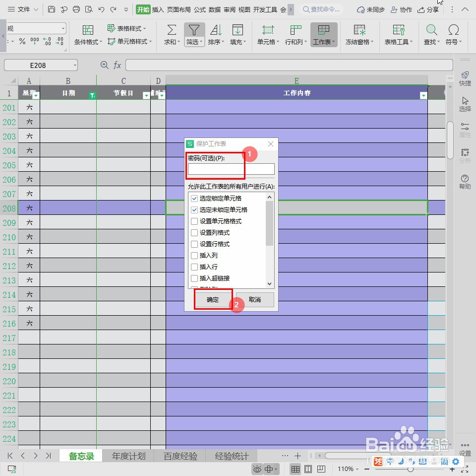This screenshot has height=476, width=476.
Task: Expand the Name Box dropdown arrow
Action: coord(75,65)
